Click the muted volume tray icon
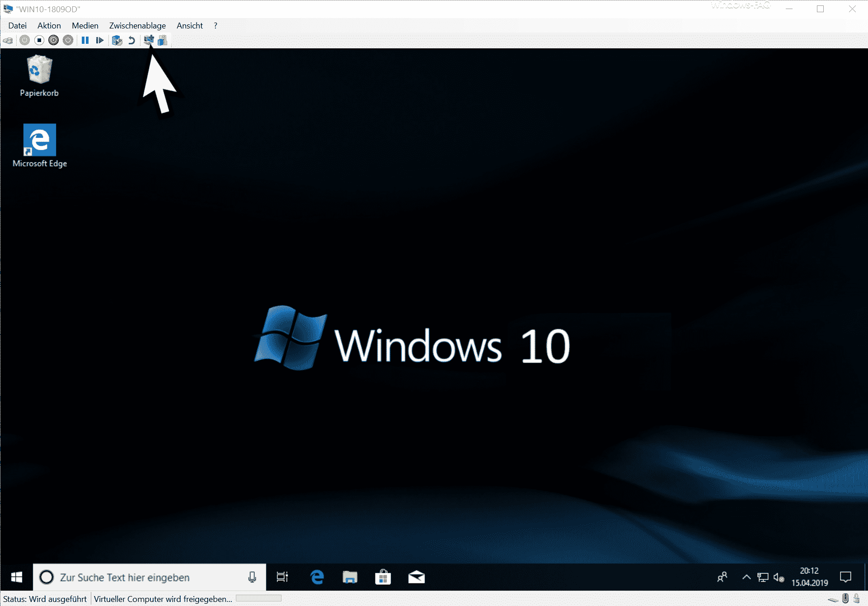The image size is (868, 606). (x=779, y=577)
